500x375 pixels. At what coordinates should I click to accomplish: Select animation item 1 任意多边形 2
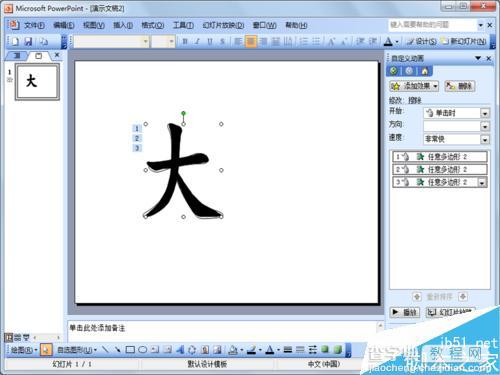pos(440,157)
